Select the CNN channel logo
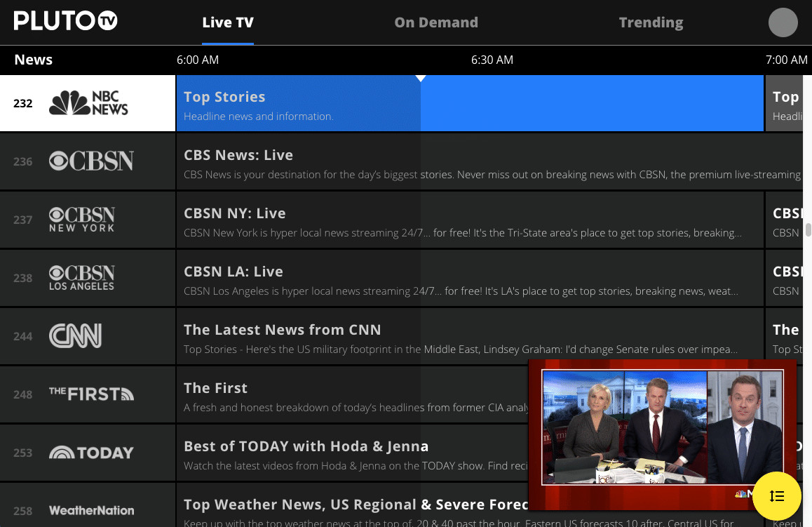The height and width of the screenshot is (527, 812). [x=75, y=336]
